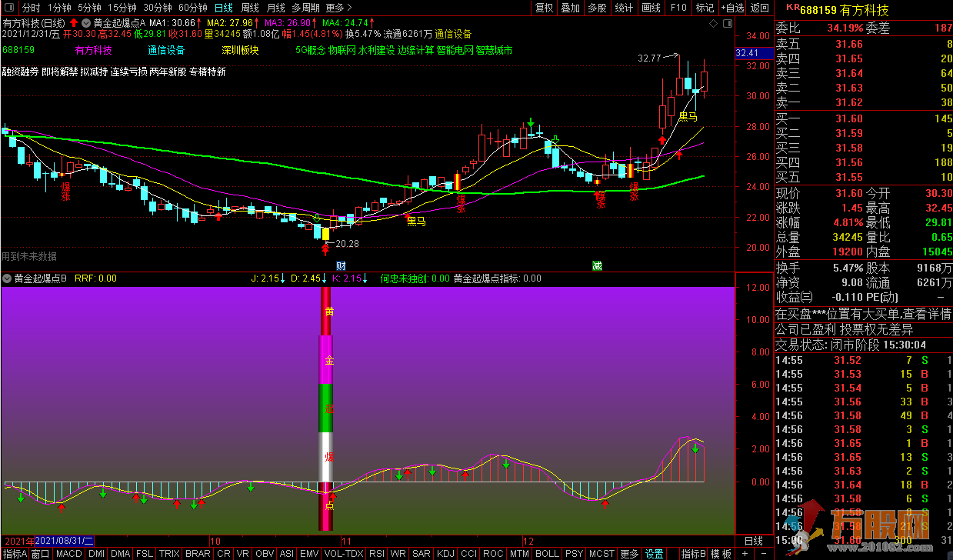Click the 黑马 signal near price 30
Image resolution: width=953 pixels, height=560 pixels.
tap(688, 117)
